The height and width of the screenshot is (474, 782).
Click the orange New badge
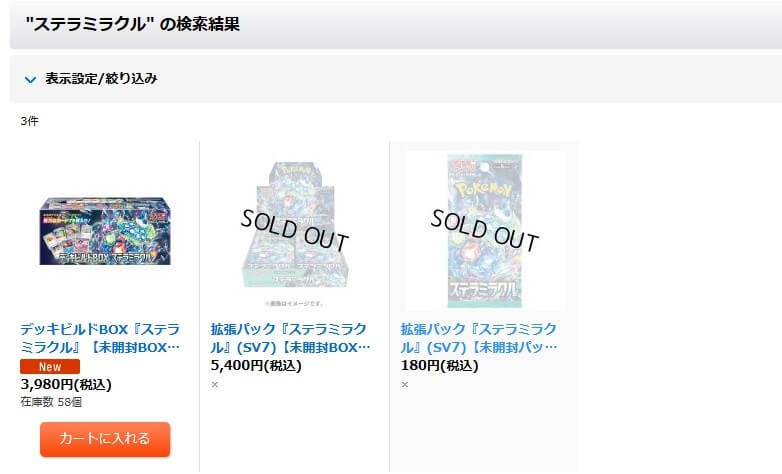pyautogui.click(x=49, y=367)
